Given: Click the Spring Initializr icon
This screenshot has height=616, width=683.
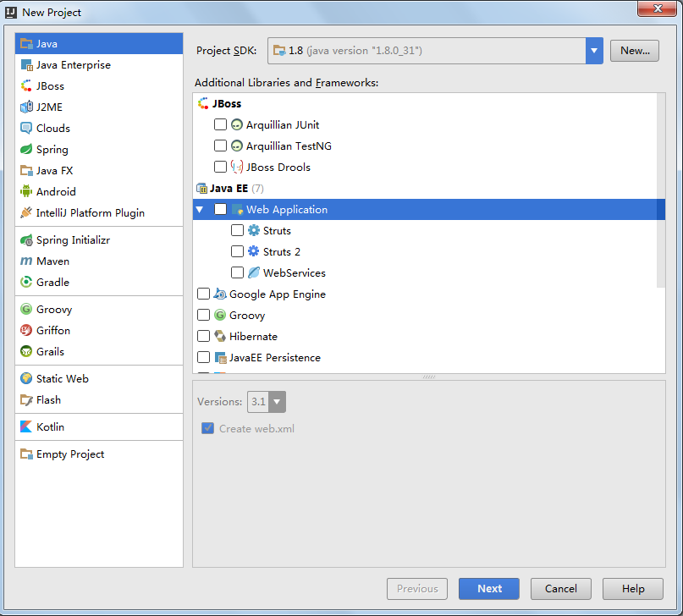Looking at the screenshot, I should [x=26, y=239].
